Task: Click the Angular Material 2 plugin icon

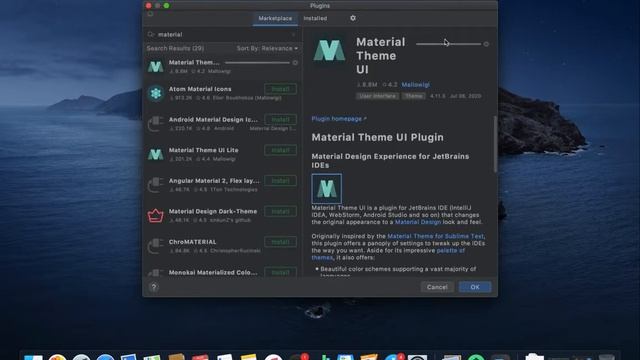Action: coord(156,185)
